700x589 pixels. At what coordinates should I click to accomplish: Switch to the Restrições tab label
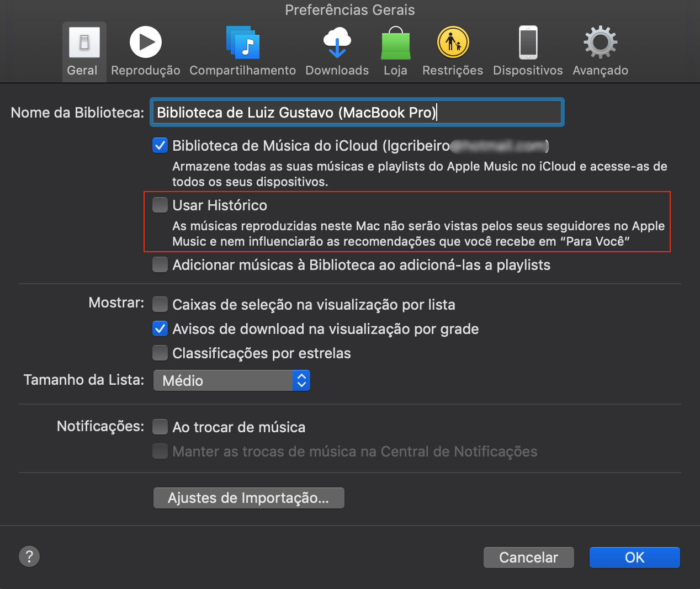coord(453,70)
